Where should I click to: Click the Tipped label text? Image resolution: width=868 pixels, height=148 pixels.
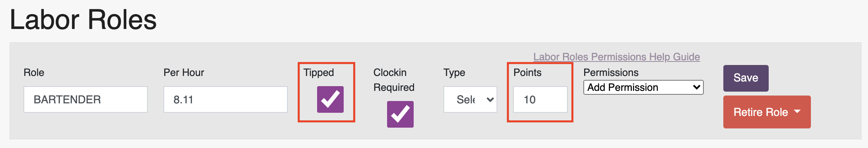(319, 73)
